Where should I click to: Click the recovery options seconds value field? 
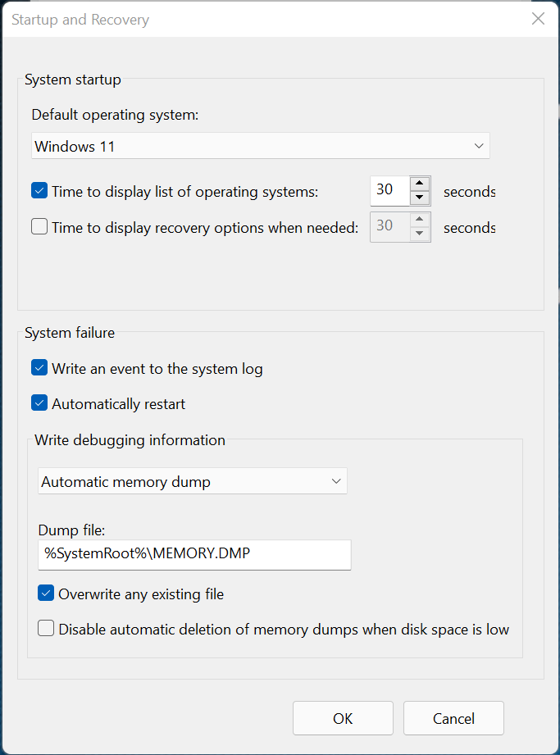coord(390,226)
